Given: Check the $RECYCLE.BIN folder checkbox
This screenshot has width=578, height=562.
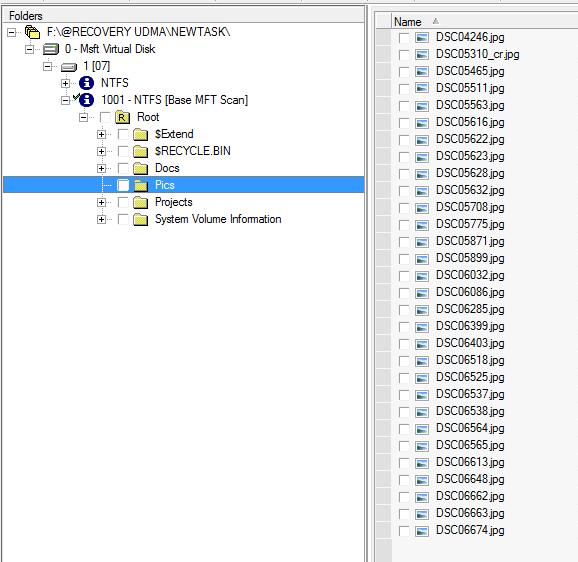Looking at the screenshot, I should (x=123, y=151).
